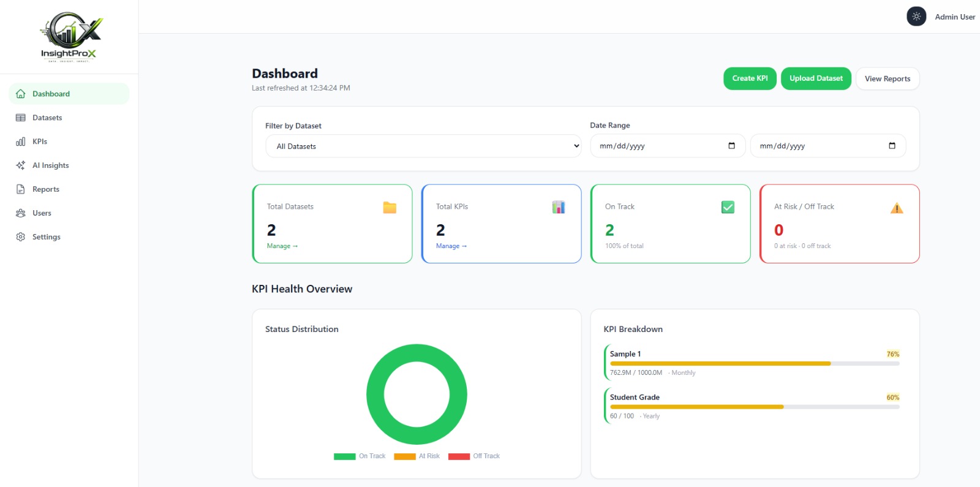Click the Dashboard home icon in sidebar
Viewport: 980px width, 487px height.
click(21, 94)
